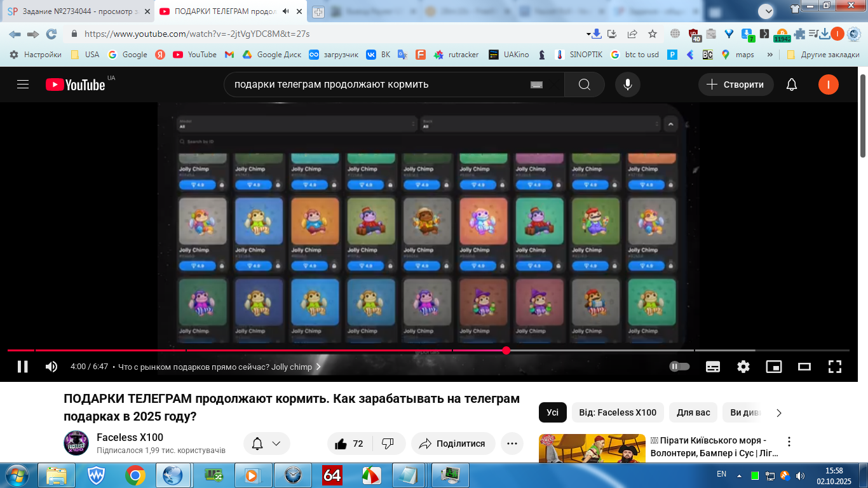
Task: Install the page as an app from address bar
Action: pos(612,34)
